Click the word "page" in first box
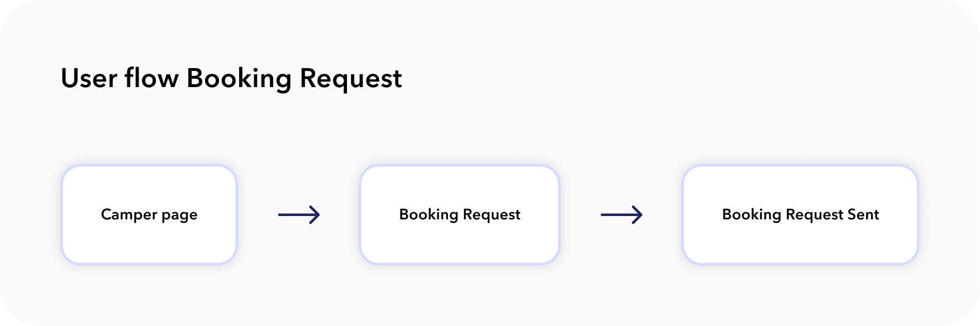980x326 pixels. coord(179,217)
